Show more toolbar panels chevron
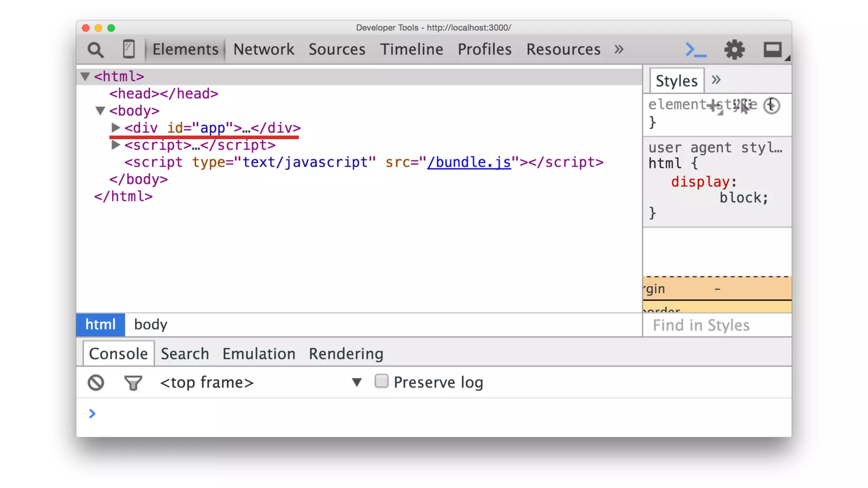The width and height of the screenshot is (868, 488). tap(619, 49)
